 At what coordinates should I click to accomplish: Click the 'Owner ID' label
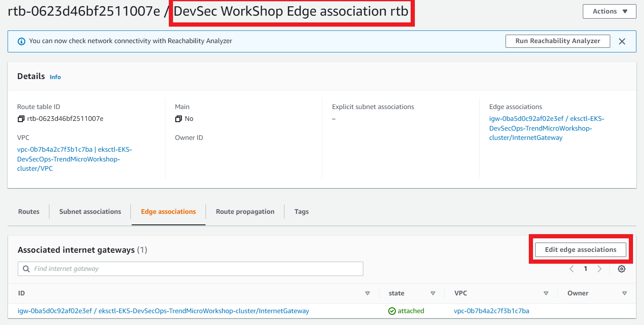click(x=189, y=138)
